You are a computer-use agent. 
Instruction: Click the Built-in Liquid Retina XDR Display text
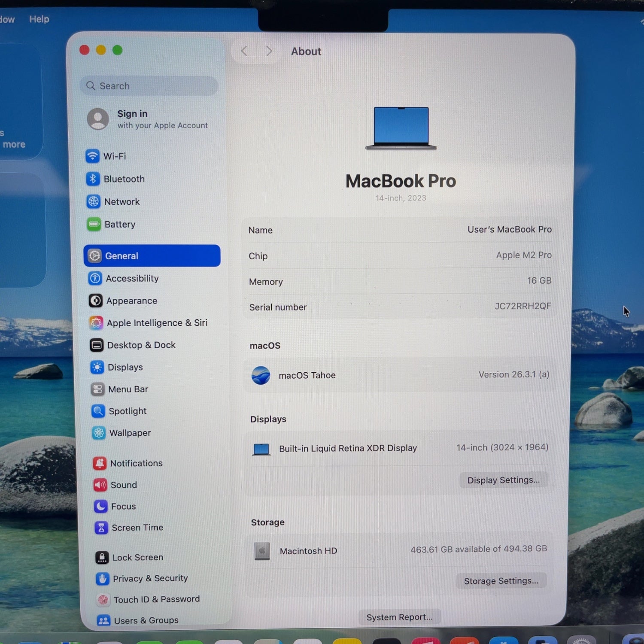[x=348, y=448]
